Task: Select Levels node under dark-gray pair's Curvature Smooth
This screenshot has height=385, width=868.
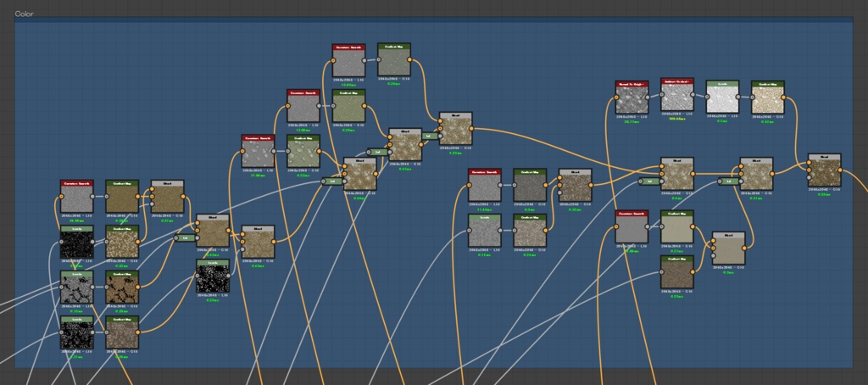Action: [x=484, y=231]
